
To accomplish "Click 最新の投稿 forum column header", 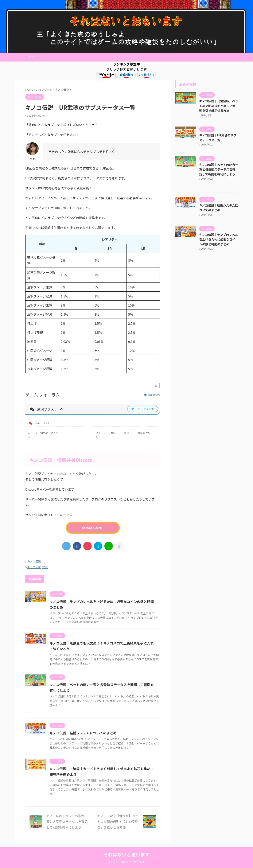I will point(144,433).
